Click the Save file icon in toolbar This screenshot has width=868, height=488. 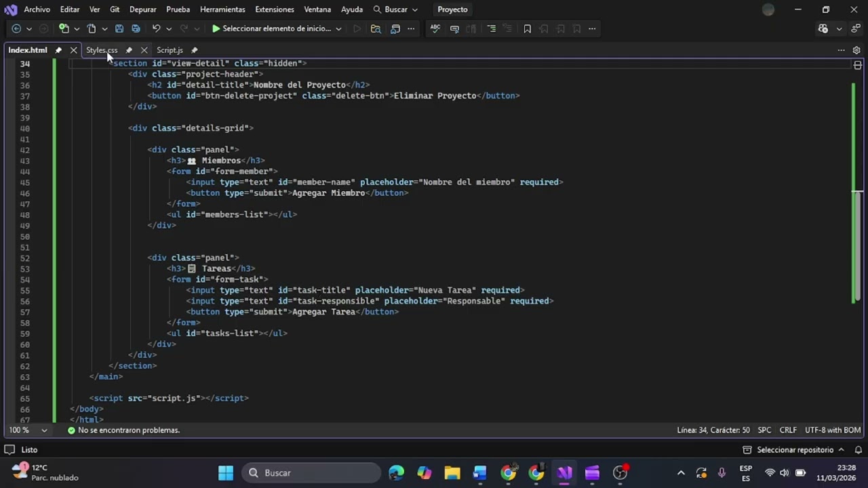click(x=119, y=28)
